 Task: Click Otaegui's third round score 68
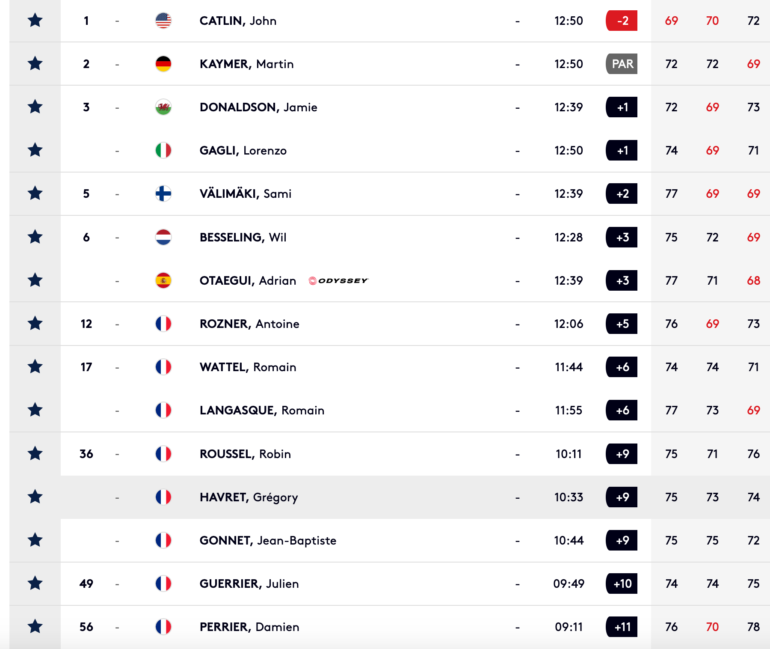point(753,280)
